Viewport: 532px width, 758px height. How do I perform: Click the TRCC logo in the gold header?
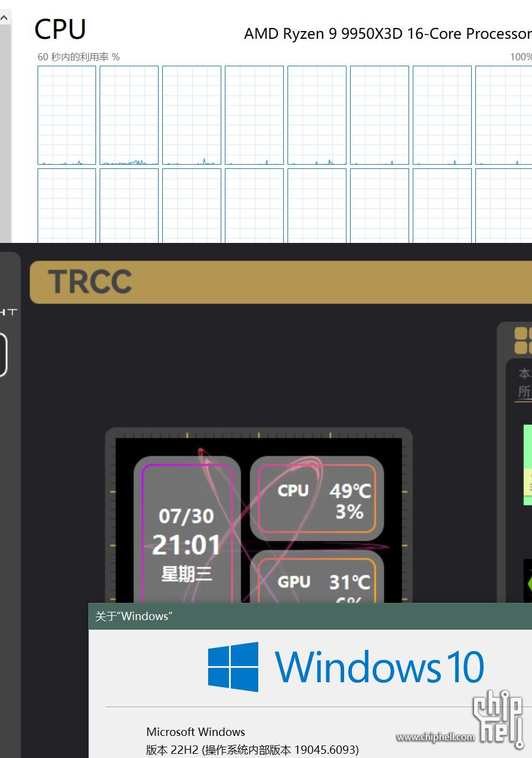pos(90,282)
